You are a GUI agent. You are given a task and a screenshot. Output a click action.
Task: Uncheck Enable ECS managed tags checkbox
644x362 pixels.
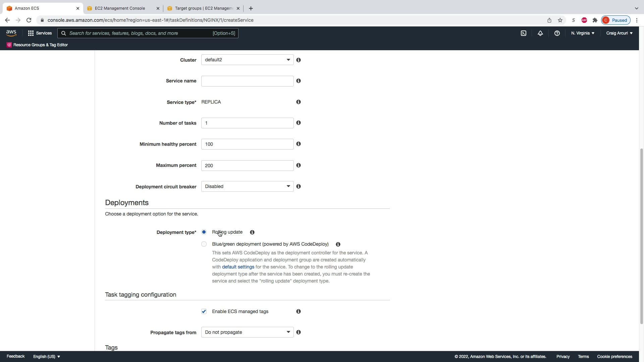204,311
